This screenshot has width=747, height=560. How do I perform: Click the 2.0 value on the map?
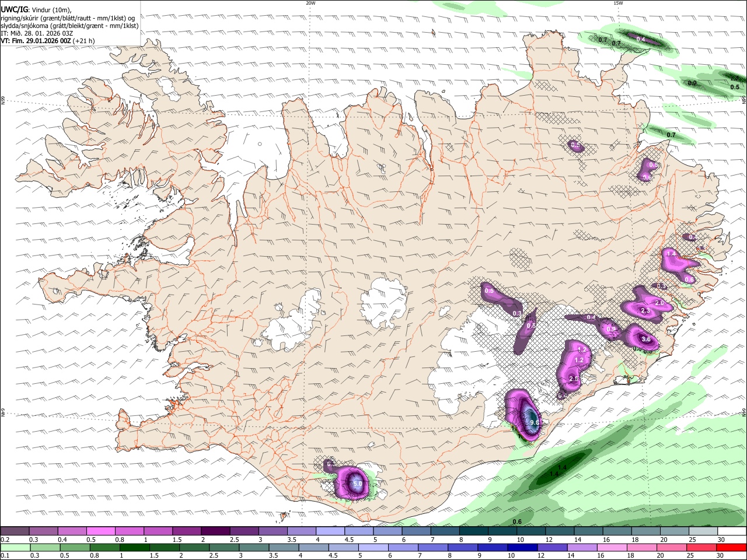click(x=659, y=303)
